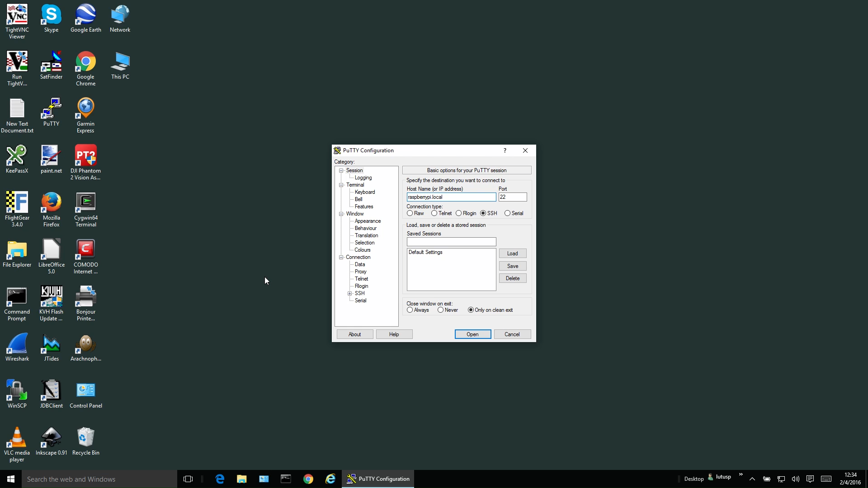Click the Open button
The height and width of the screenshot is (488, 868).
(472, 334)
